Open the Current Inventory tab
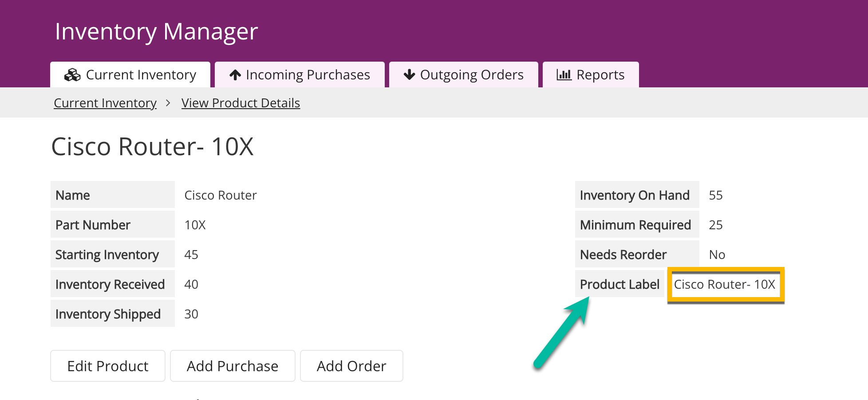Image resolution: width=868 pixels, height=400 pixels. pyautogui.click(x=130, y=75)
